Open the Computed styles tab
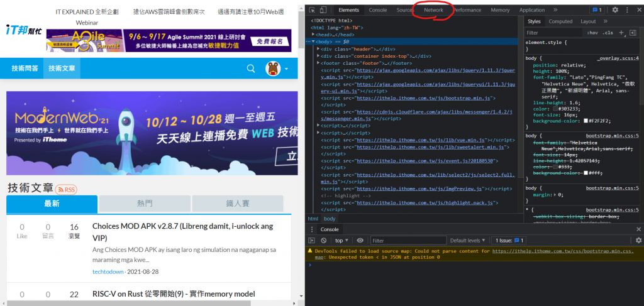The width and height of the screenshot is (644, 306). [x=560, y=21]
